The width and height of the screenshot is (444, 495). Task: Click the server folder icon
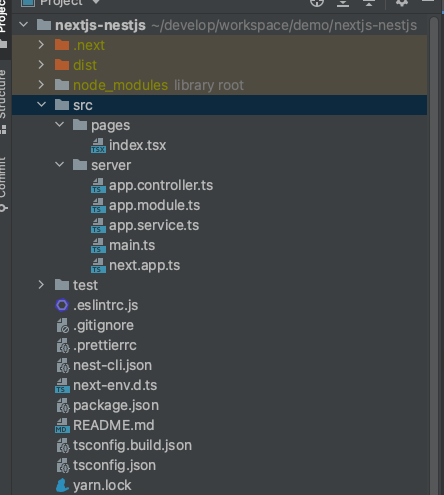pyautogui.click(x=80, y=165)
